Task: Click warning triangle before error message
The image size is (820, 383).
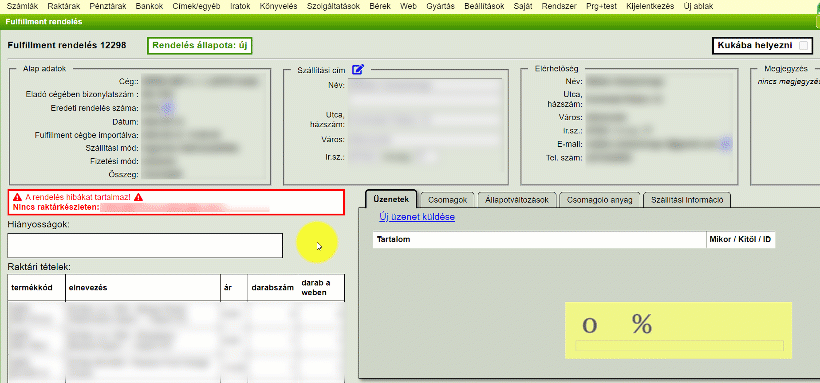Action: click(17, 197)
